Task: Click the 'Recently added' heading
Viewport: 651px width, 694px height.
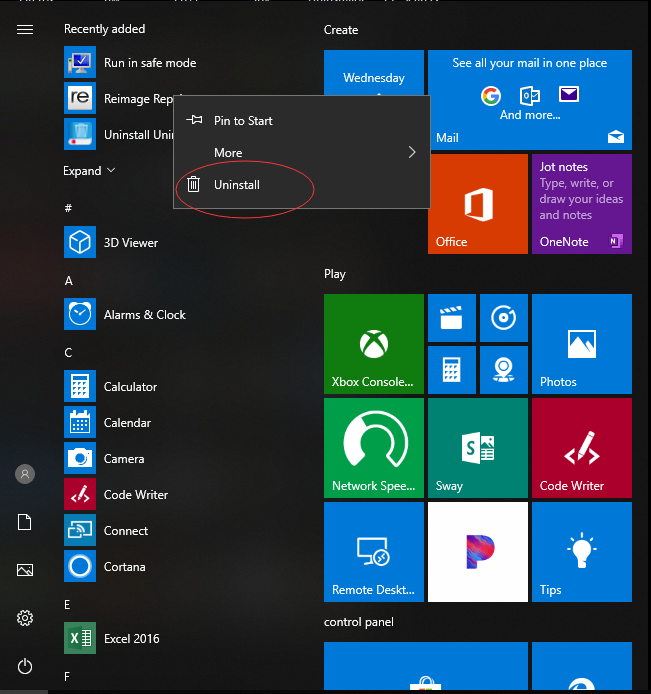Action: tap(104, 29)
